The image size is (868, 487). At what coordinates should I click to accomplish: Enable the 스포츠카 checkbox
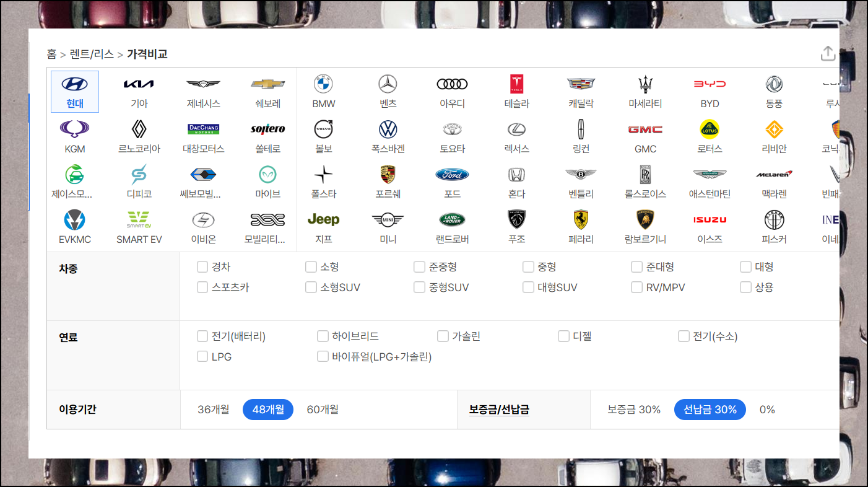tap(202, 287)
